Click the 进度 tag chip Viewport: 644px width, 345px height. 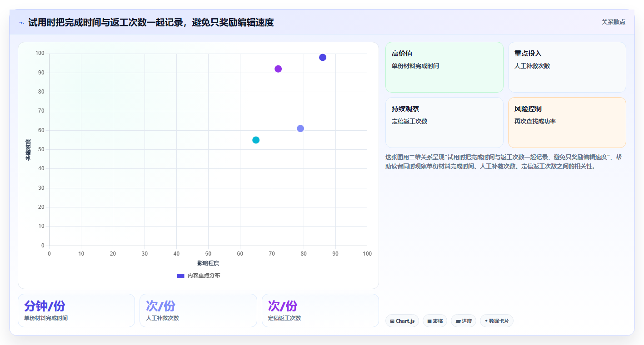pos(464,321)
